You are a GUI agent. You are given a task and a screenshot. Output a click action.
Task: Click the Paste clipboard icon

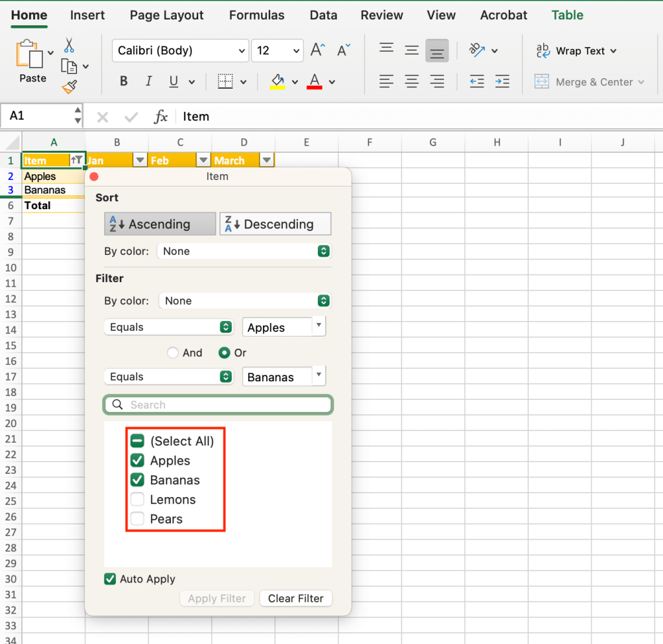click(29, 54)
